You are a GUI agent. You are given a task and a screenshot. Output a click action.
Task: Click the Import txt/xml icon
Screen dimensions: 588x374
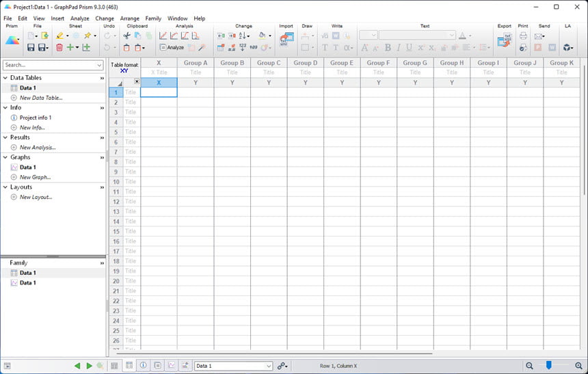click(286, 39)
